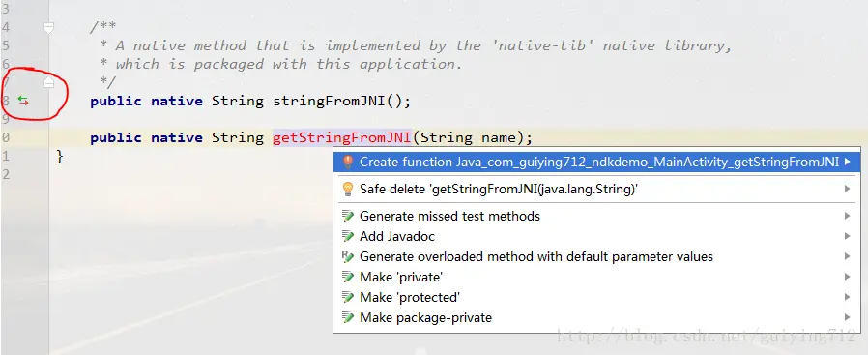The height and width of the screenshot is (355, 868).
Task: Click pencil icon beside Make 'private'
Action: 348,277
